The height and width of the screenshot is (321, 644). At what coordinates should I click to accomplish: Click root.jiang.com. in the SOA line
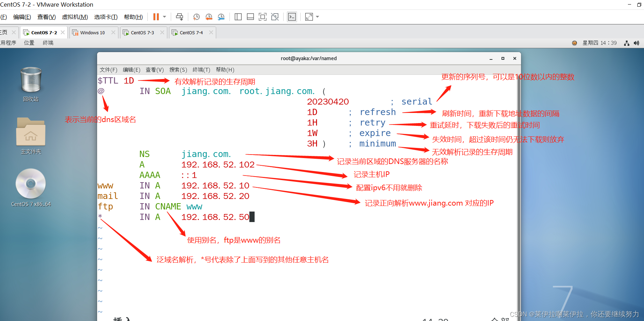[277, 91]
